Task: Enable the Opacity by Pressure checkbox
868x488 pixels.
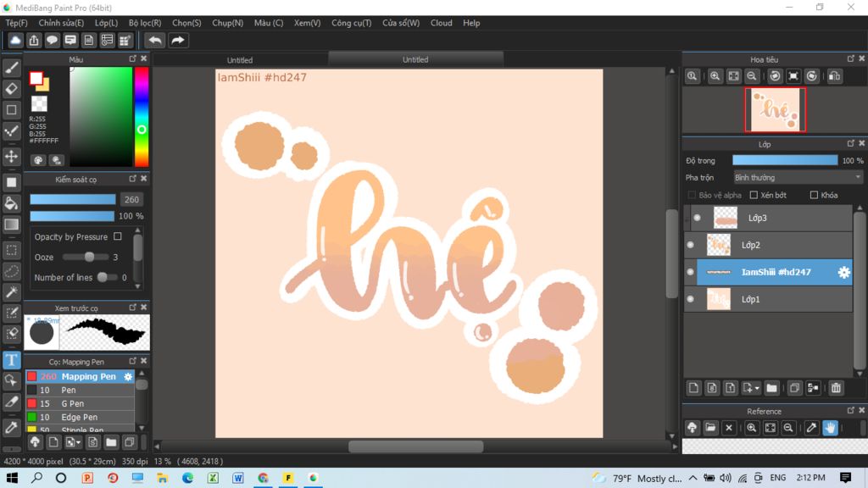Action: click(117, 236)
